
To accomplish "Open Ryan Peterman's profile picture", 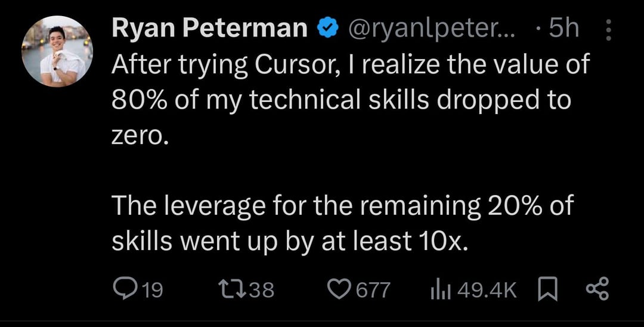I will click(x=58, y=51).
